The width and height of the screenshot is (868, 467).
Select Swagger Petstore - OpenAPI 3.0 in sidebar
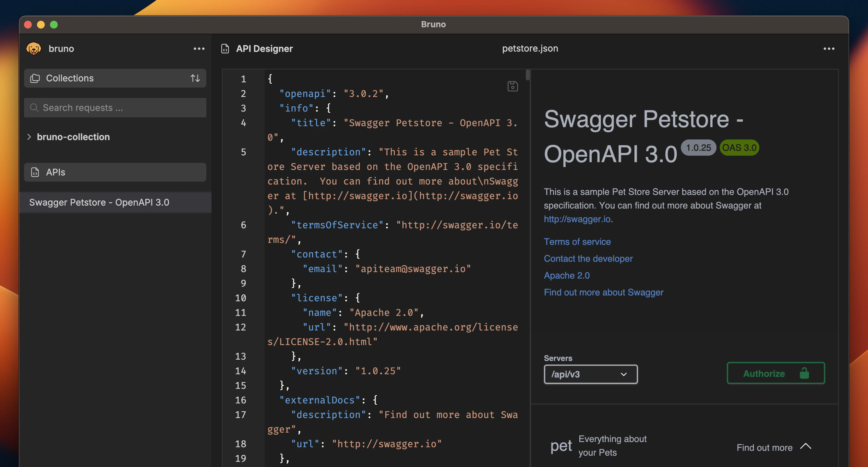[x=99, y=202]
